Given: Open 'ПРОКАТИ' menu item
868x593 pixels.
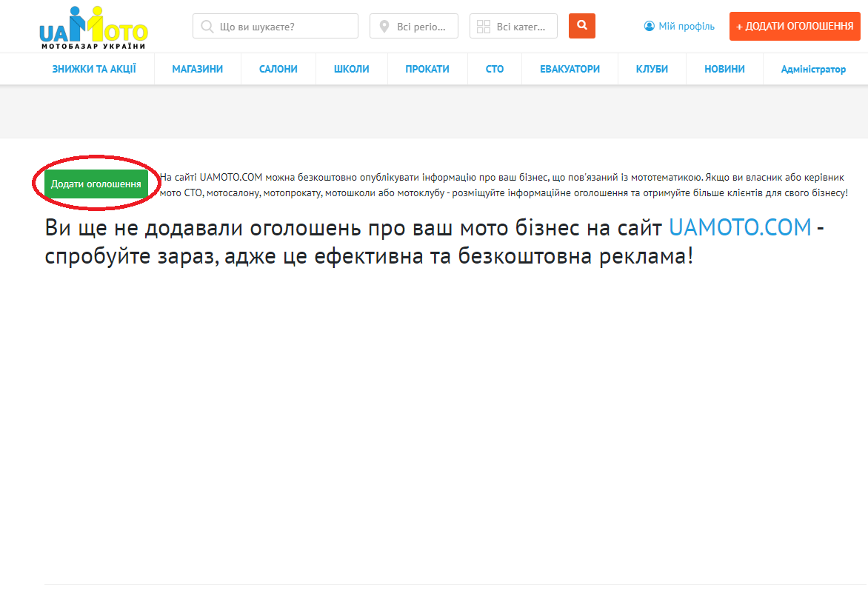Looking at the screenshot, I should (427, 69).
